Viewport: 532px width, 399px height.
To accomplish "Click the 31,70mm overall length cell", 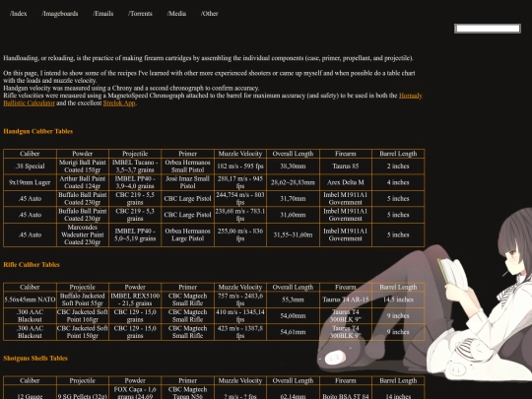I will (293, 199).
